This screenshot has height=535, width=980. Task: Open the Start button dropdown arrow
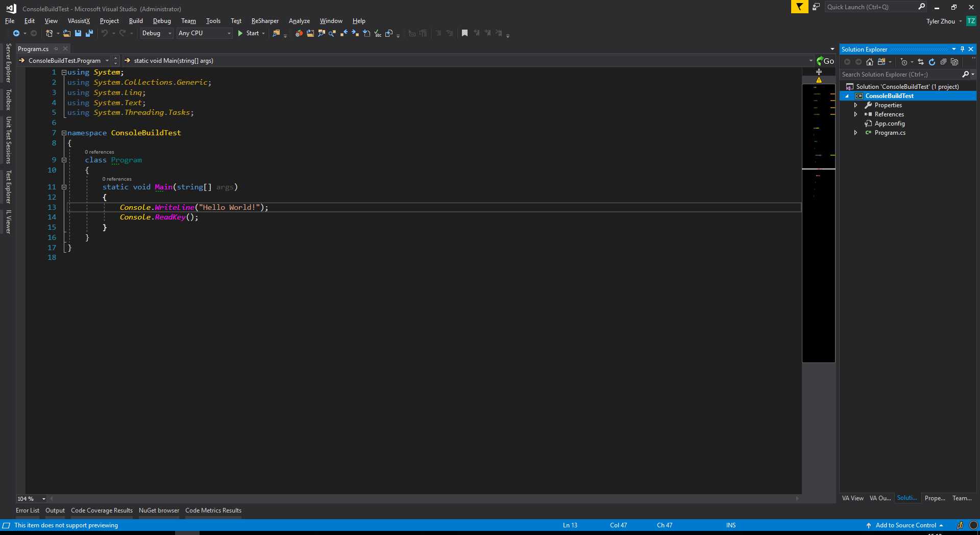(263, 33)
